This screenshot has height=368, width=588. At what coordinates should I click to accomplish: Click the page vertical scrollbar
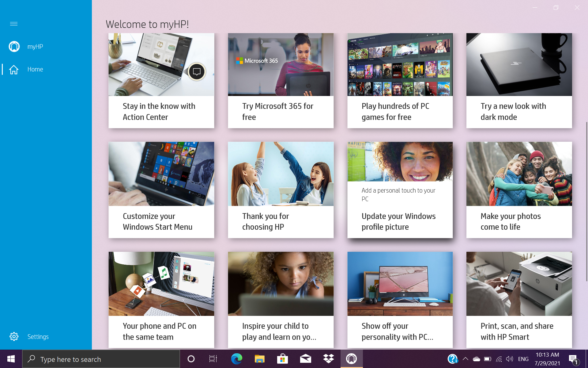tap(586, 201)
